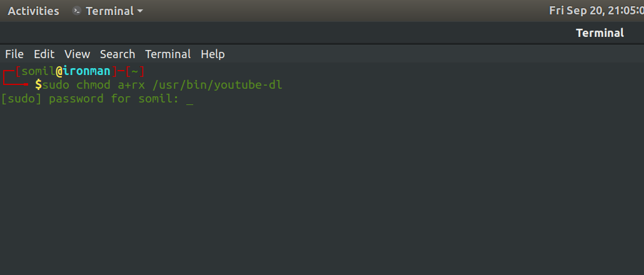Click the /usr/bin/youtube-dl path text

[217, 85]
